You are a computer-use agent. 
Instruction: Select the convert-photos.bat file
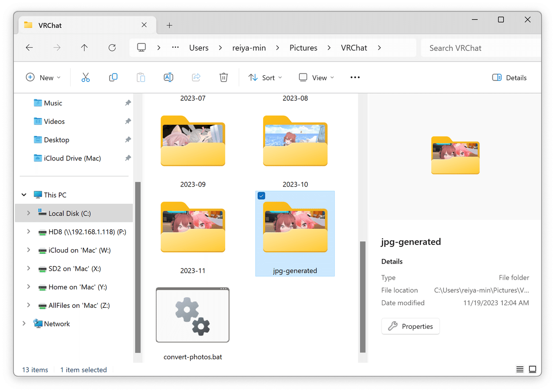[193, 324]
